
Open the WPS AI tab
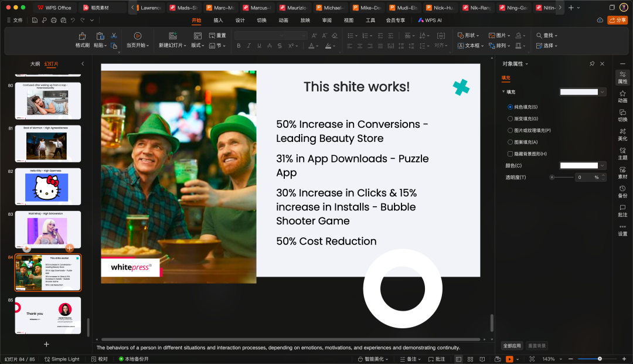coord(430,20)
